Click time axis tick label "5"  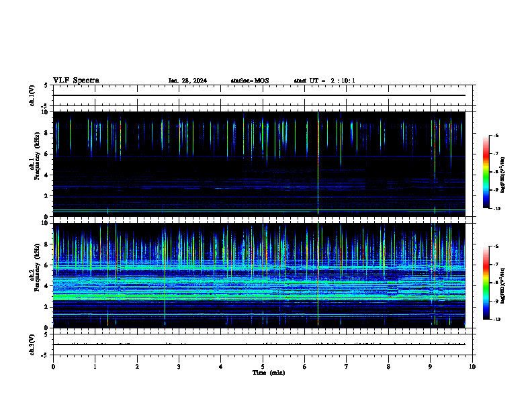click(263, 367)
